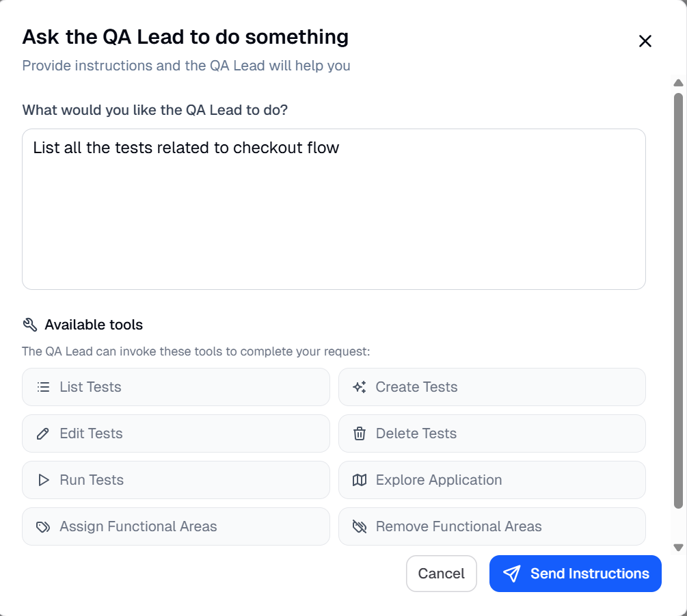Close the dialog with the X button
The image size is (687, 616).
pyautogui.click(x=645, y=41)
